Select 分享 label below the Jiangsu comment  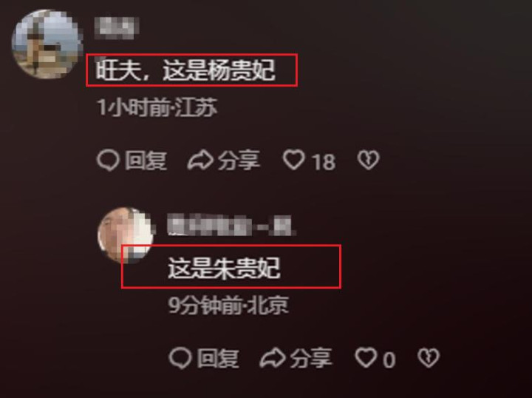click(239, 161)
